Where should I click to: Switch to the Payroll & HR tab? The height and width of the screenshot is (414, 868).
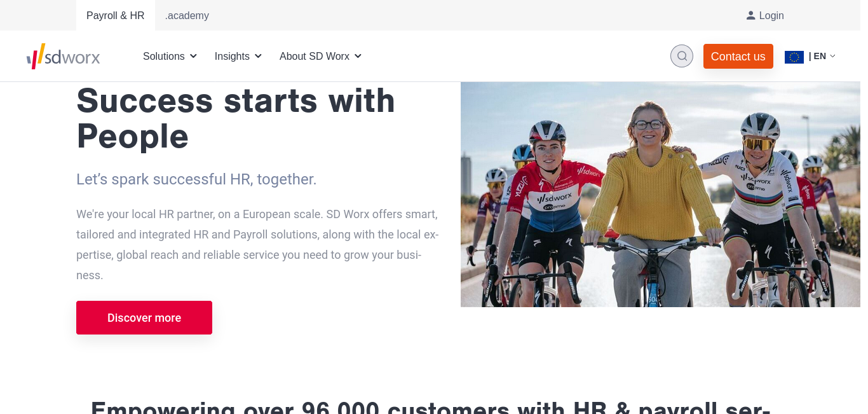116,15
